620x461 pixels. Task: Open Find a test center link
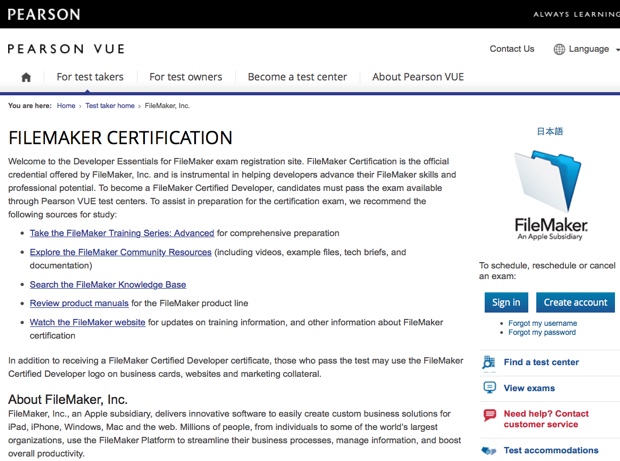541,362
